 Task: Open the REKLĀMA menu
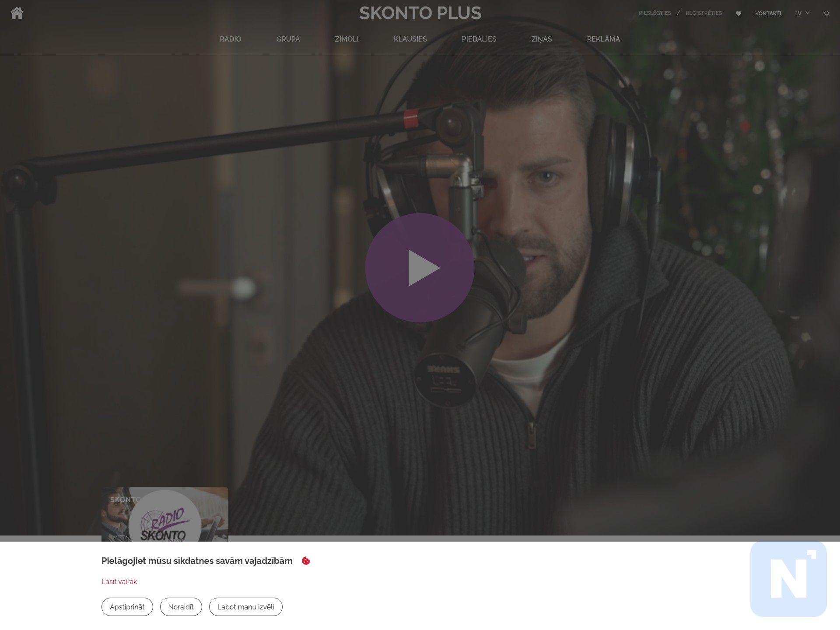603,39
